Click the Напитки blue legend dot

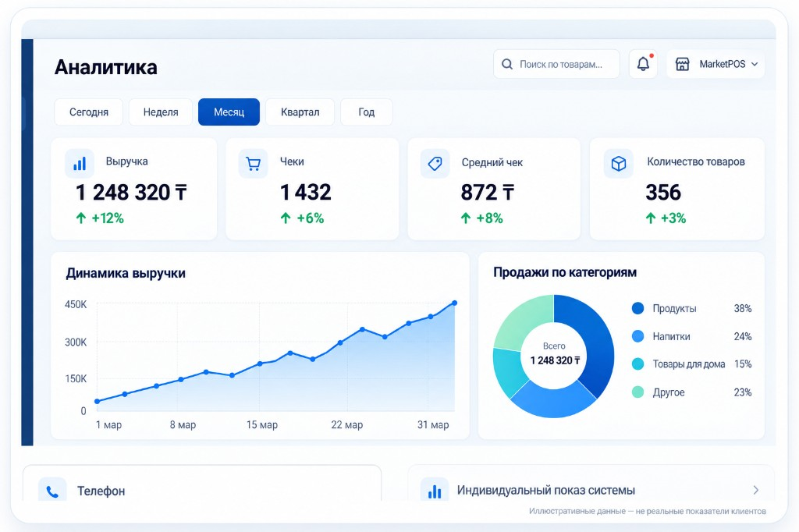pos(637,336)
